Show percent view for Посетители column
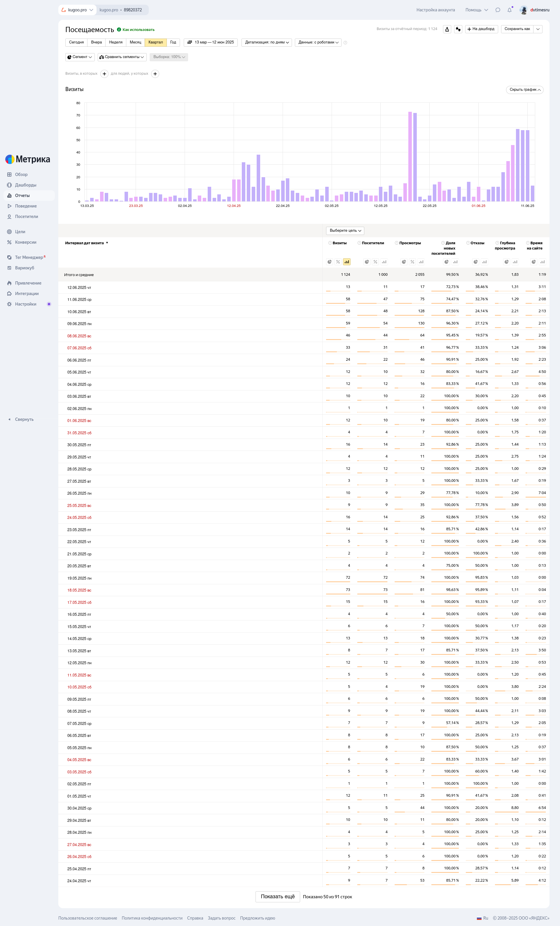This screenshot has height=926, width=560. pos(375,262)
